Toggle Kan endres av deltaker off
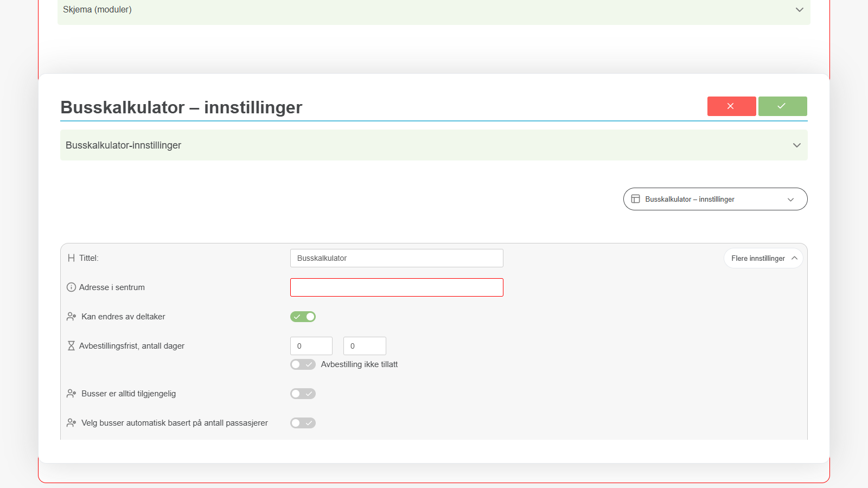Screen dimensions: 868x488 coord(303,317)
